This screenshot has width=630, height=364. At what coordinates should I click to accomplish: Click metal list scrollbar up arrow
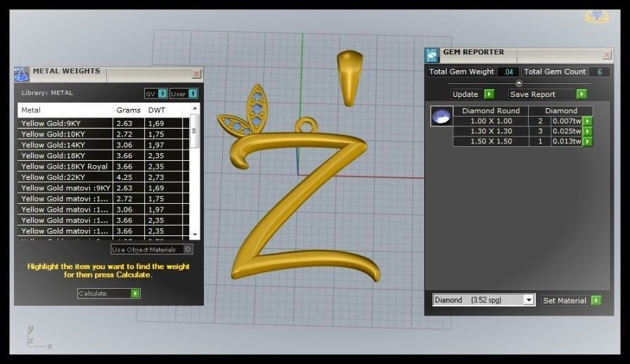(195, 108)
